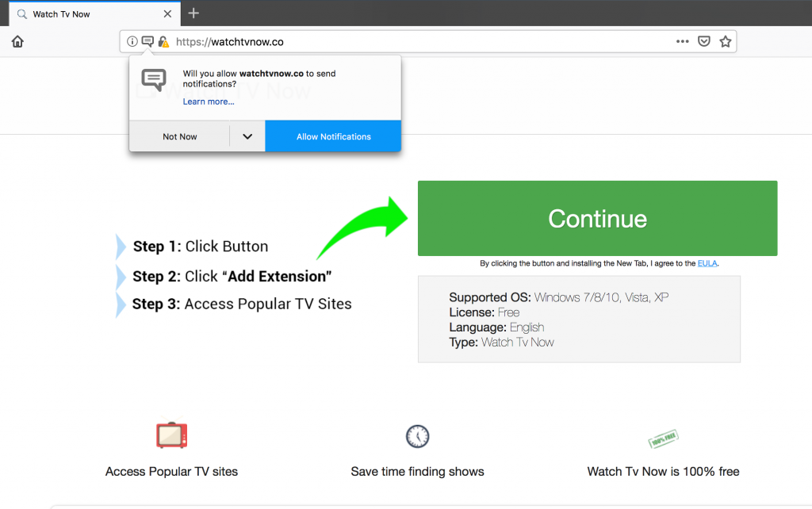Viewport: 812px width, 509px height.
Task: Click Allow Notifications button
Action: point(334,136)
